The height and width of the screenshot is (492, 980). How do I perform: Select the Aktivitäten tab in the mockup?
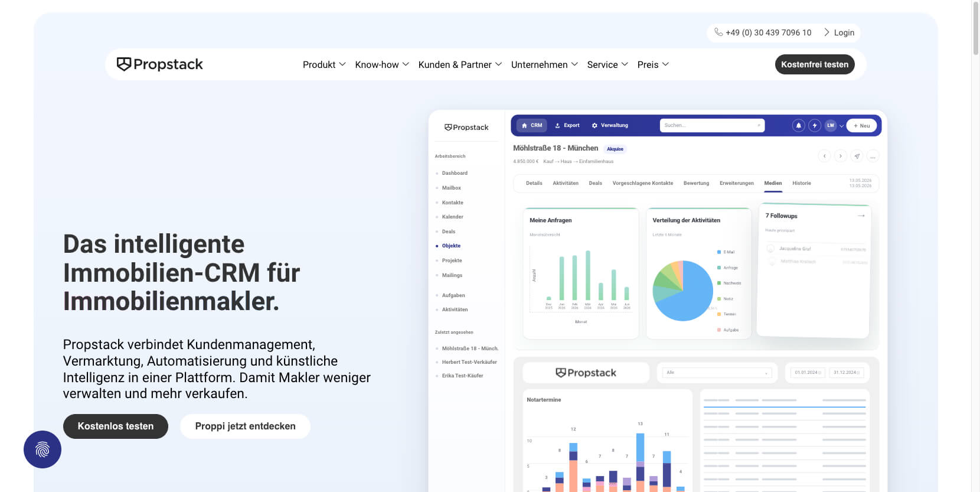pyautogui.click(x=566, y=183)
